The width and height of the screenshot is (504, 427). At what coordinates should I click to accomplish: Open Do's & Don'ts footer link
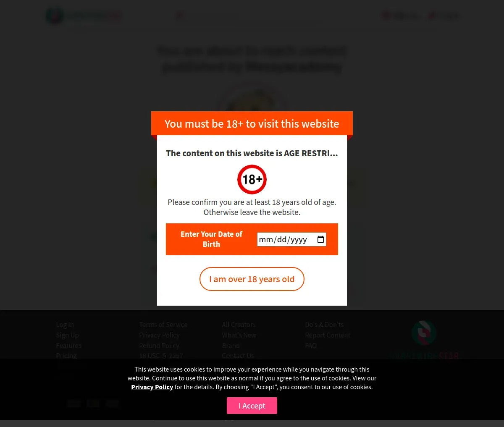point(324,325)
